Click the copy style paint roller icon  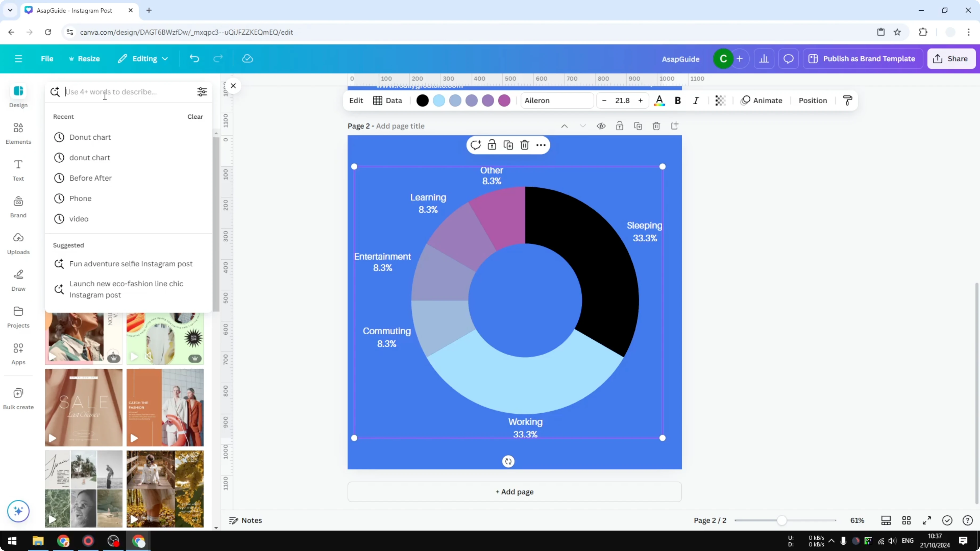[848, 100]
